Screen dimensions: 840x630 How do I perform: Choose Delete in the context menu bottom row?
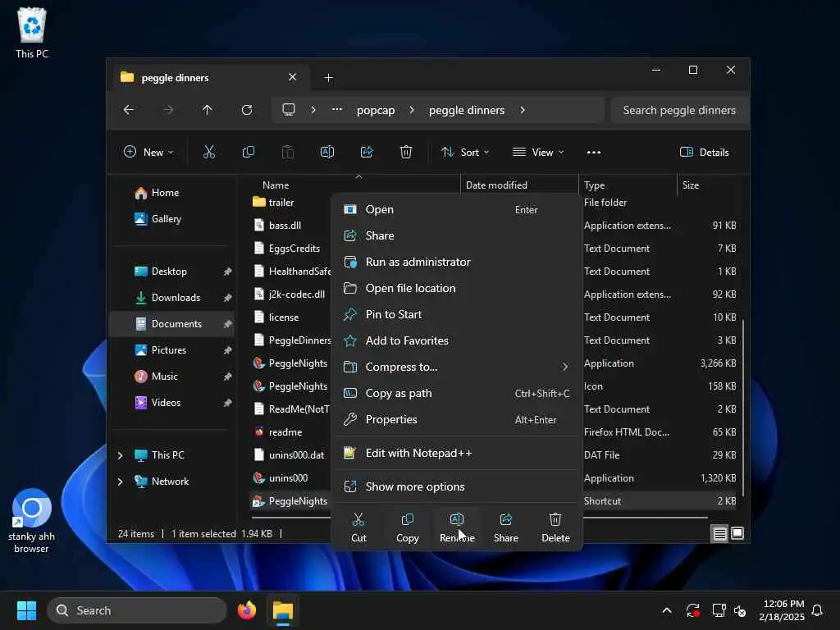click(555, 527)
